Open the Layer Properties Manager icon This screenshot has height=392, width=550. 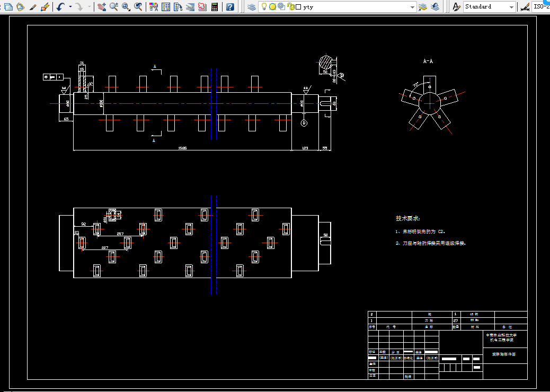pos(251,7)
